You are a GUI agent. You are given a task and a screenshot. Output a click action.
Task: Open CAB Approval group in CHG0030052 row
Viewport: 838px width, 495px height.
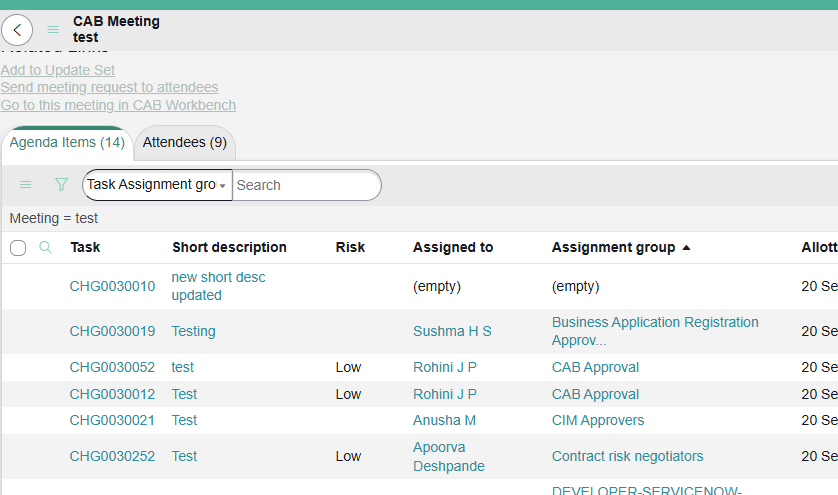(595, 367)
